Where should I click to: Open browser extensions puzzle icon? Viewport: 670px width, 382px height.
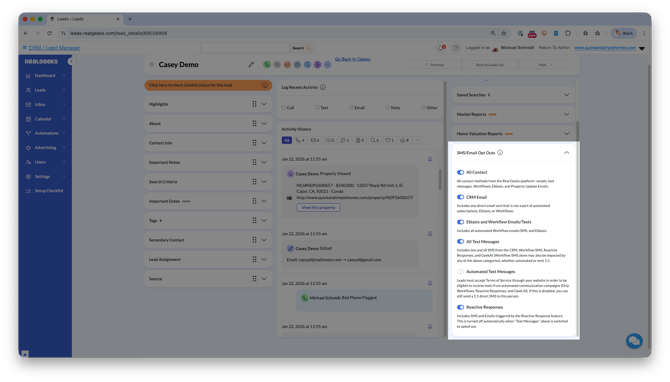(x=568, y=33)
